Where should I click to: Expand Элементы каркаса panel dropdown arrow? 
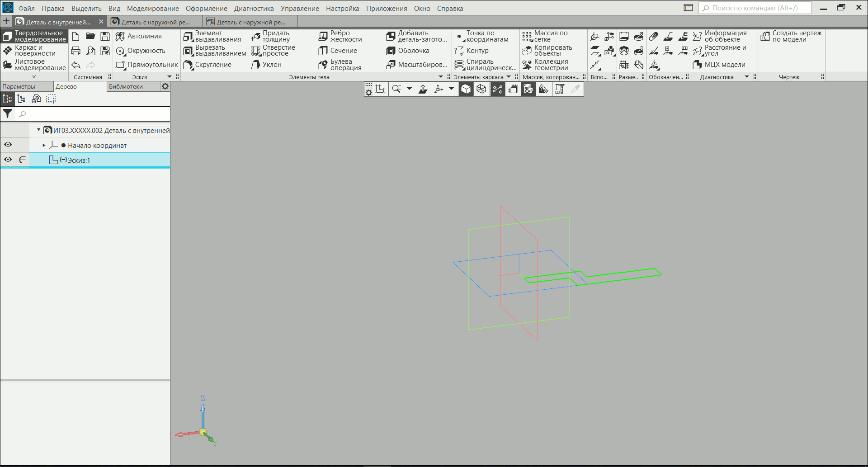pos(509,77)
